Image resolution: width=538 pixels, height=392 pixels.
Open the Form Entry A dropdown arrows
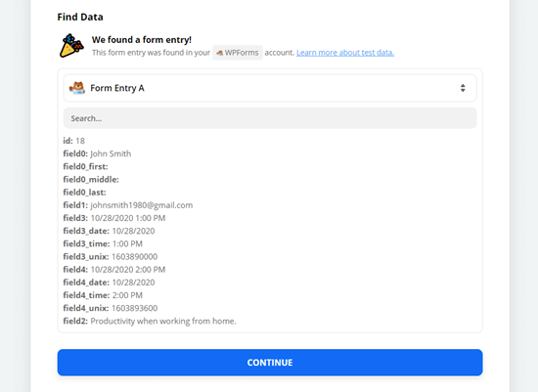click(463, 88)
